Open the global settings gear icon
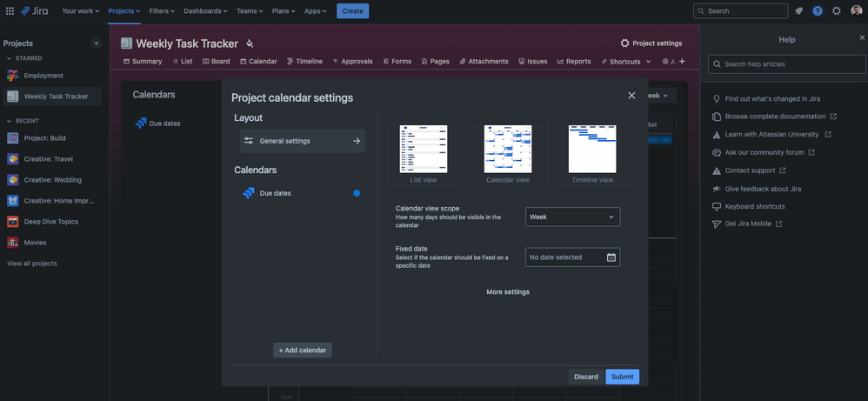Screen dimensions: 868x401 (x=837, y=11)
